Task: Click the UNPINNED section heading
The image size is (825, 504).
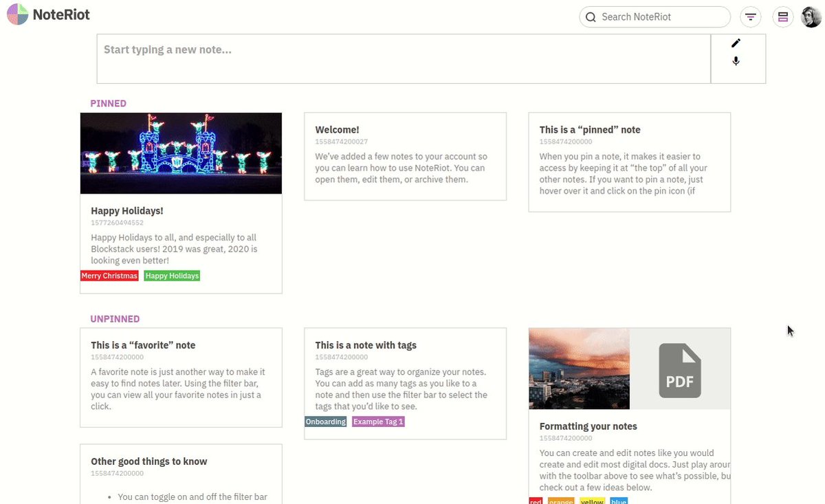Action: (x=115, y=319)
